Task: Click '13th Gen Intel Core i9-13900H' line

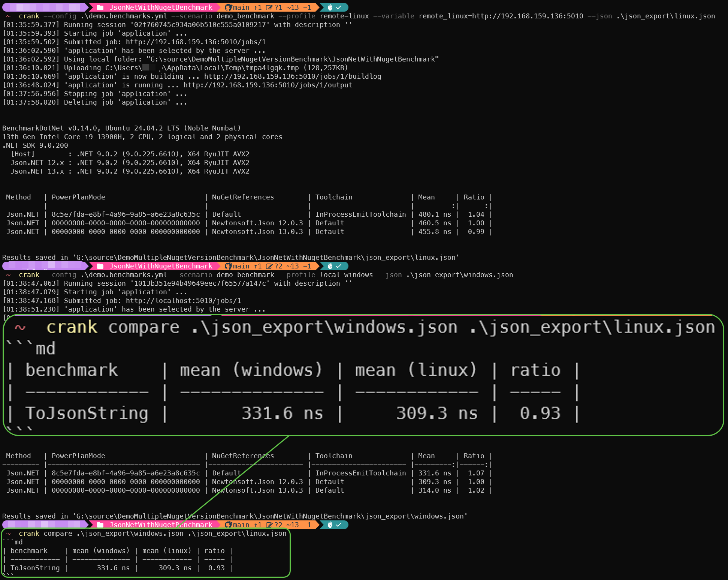Action: (142, 137)
